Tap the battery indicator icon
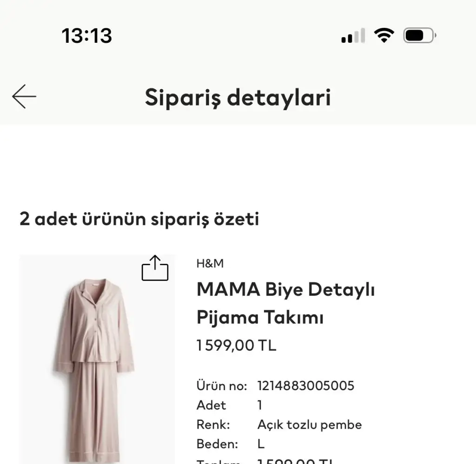The width and height of the screenshot is (476, 464). point(419,35)
